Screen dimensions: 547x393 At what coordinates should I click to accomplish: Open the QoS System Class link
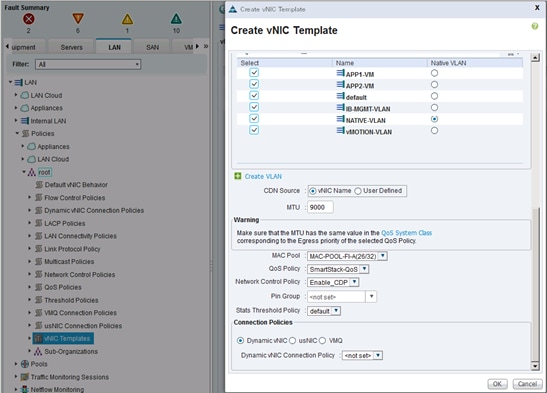pos(406,233)
